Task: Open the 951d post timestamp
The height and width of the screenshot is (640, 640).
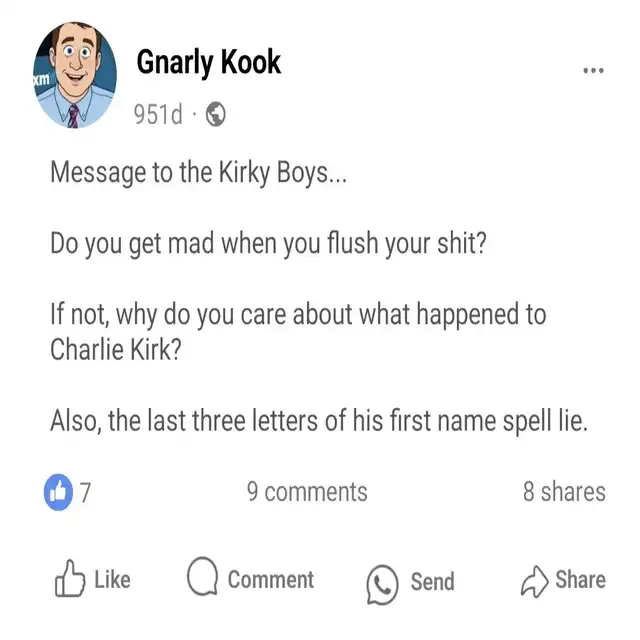Action: pyautogui.click(x=158, y=116)
